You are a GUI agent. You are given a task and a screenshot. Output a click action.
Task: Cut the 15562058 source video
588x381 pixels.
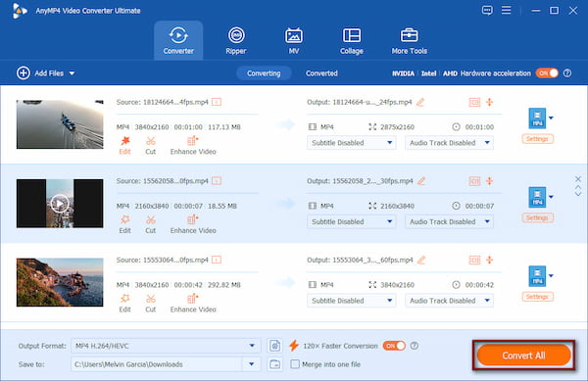(x=150, y=224)
